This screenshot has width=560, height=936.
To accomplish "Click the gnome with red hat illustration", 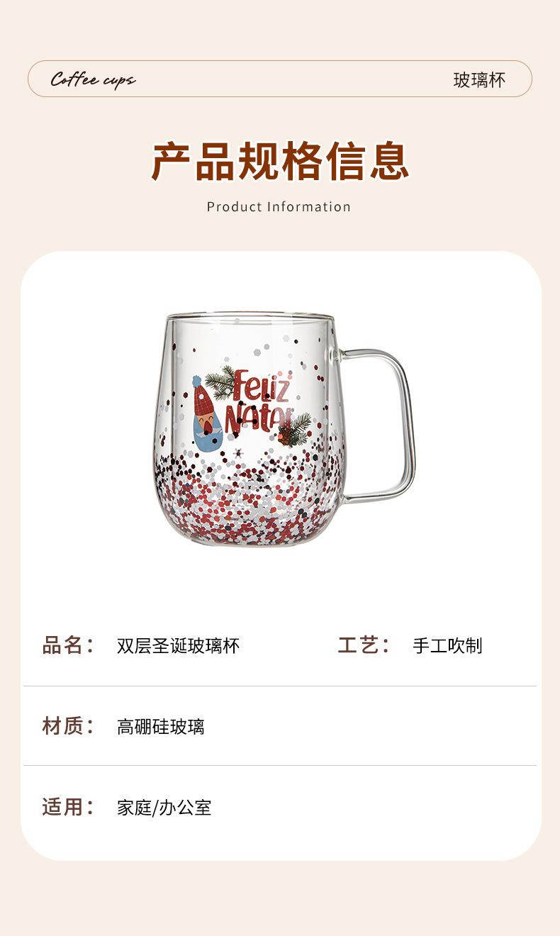I will [206, 414].
